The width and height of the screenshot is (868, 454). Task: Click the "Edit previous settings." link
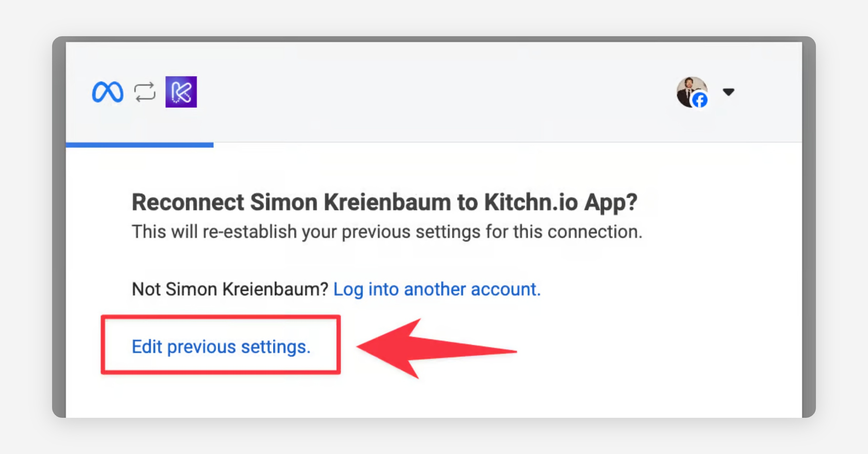221,346
